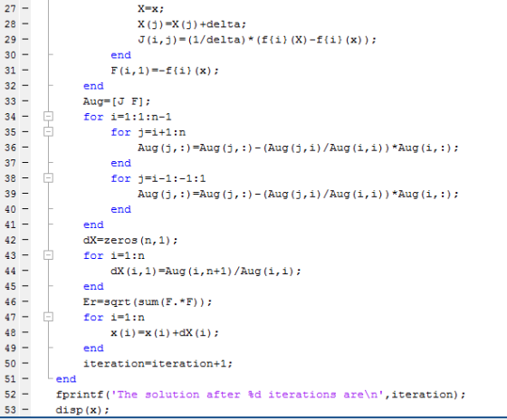
Task: Set breakpoint dash on line 42
Action: 25,240
